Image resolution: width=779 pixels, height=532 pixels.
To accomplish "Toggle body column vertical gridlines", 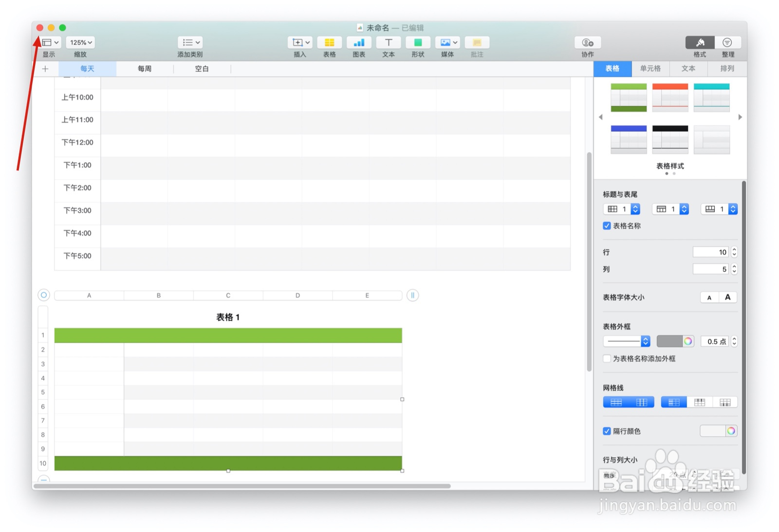I will pos(642,402).
